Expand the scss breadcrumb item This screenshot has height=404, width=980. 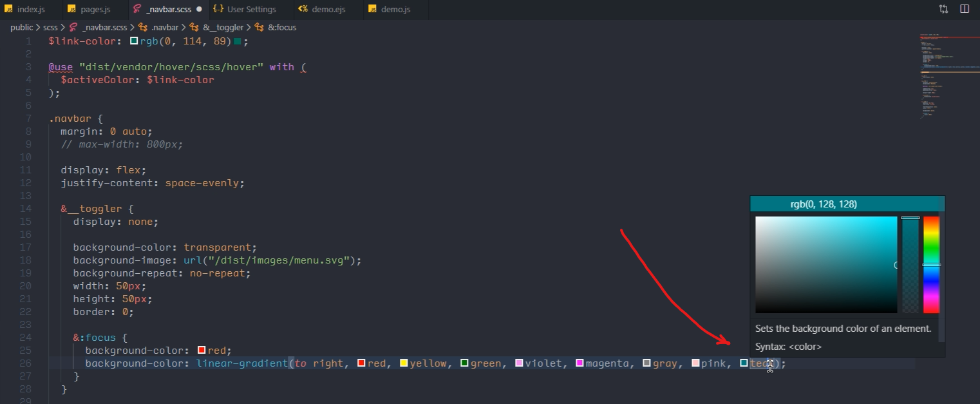click(x=50, y=27)
